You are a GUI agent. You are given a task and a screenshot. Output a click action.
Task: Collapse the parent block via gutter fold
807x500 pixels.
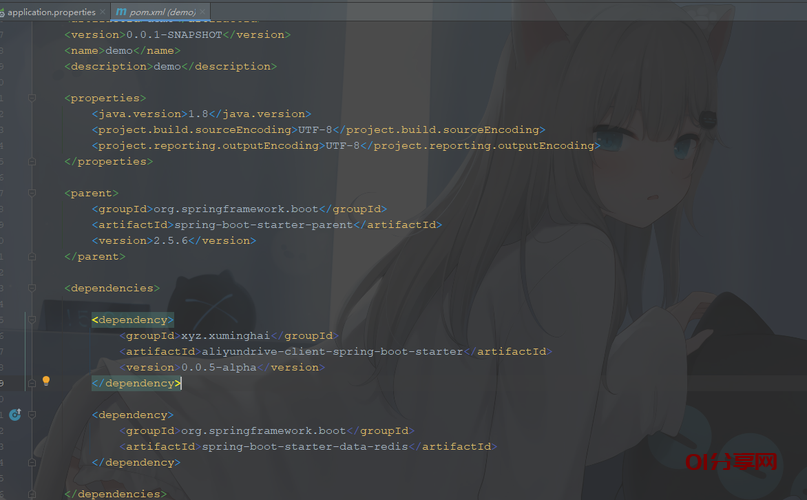[32, 193]
